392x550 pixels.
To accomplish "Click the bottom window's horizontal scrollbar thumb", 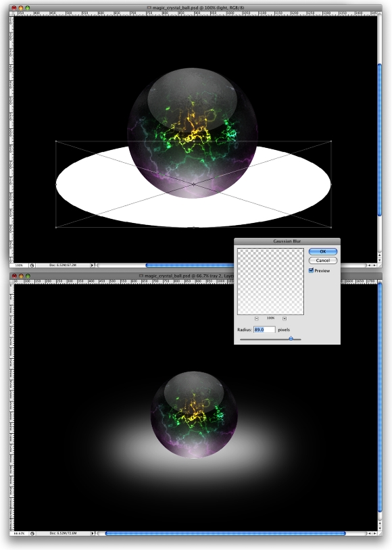I will coord(225,534).
